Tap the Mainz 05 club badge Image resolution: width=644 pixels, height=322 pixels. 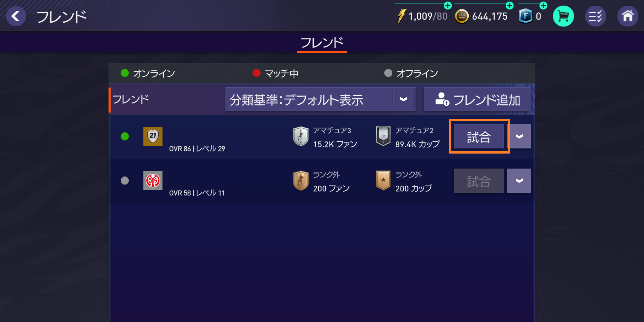pos(153,181)
